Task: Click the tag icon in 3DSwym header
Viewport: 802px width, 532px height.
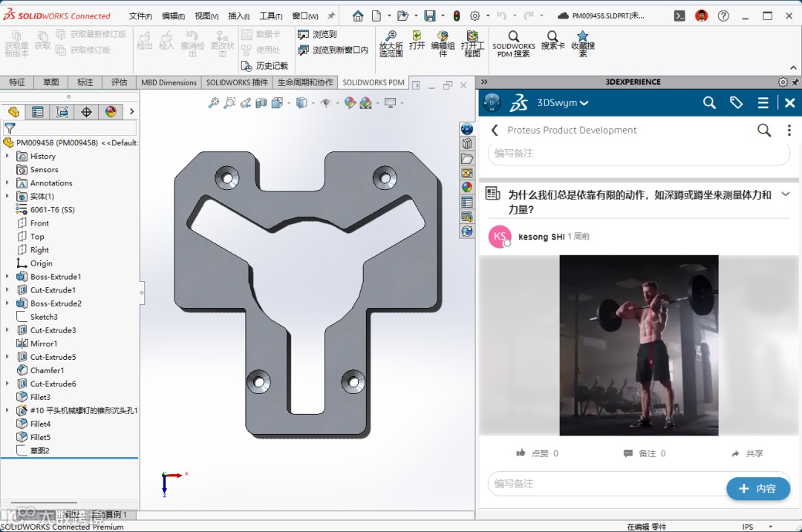Action: pos(736,103)
